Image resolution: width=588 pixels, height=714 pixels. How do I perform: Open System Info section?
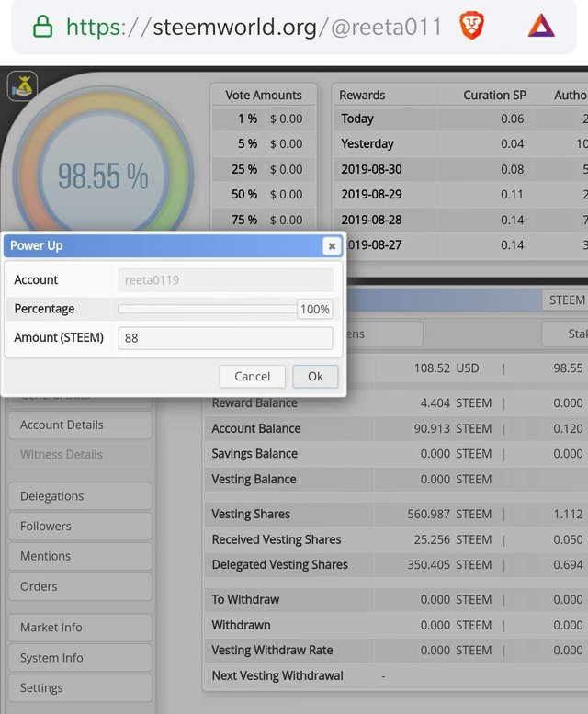coord(80,658)
